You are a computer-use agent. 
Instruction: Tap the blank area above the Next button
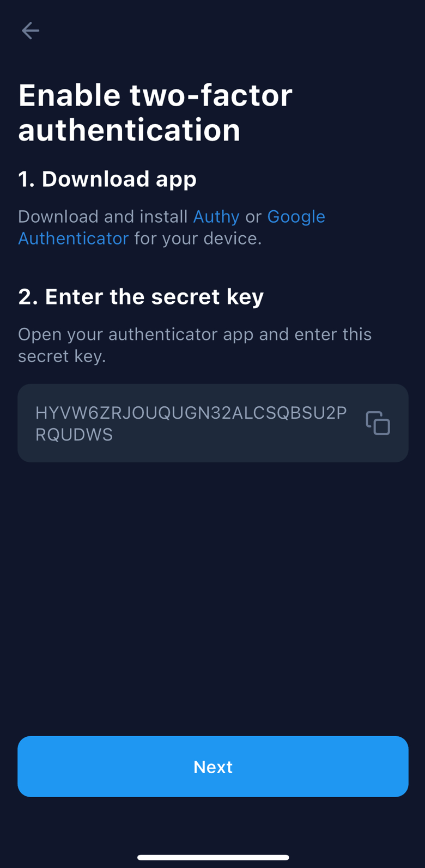tap(213, 599)
